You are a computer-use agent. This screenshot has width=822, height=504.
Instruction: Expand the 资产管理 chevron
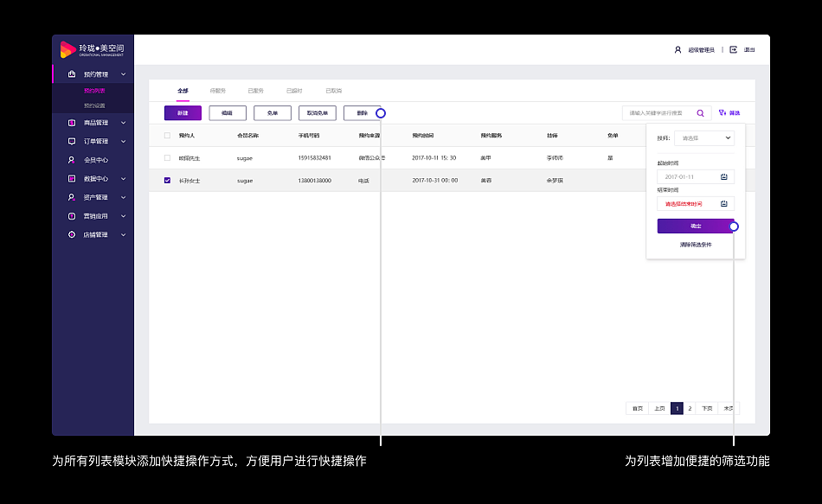[123, 197]
